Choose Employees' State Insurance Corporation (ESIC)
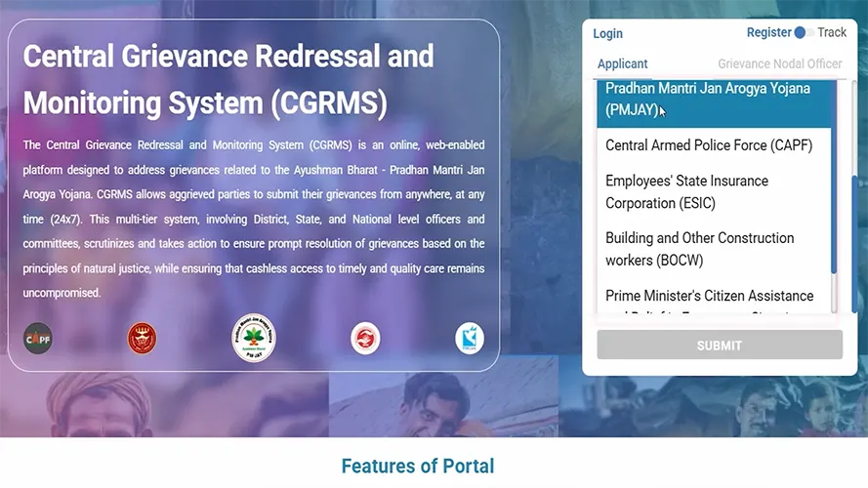 pos(714,192)
